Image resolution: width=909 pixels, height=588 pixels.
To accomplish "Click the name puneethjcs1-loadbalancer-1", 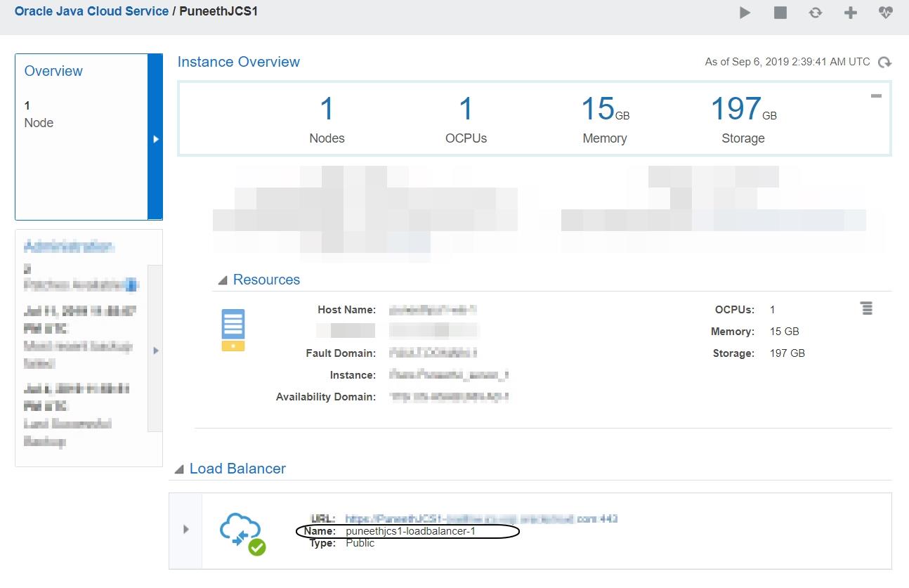I will pyautogui.click(x=411, y=531).
